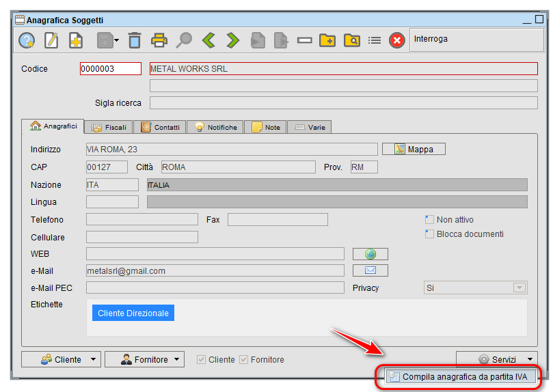The width and height of the screenshot is (553, 392).
Task: Click the help question mark icon
Action: click(x=27, y=40)
